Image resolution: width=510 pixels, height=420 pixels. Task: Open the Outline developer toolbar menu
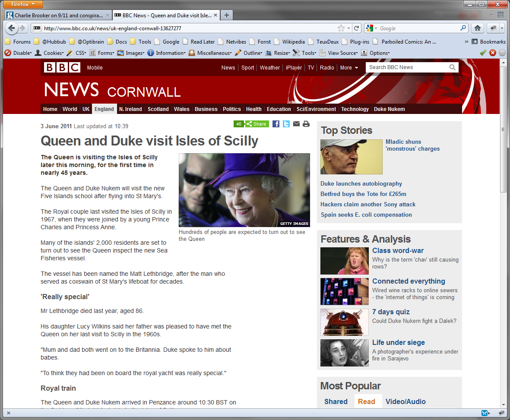249,53
